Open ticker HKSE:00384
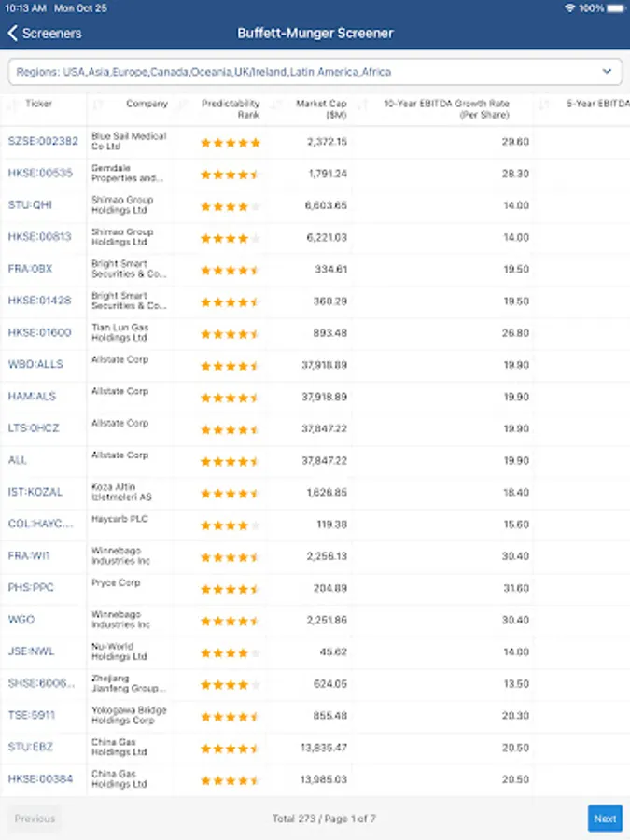Screen dimensions: 630x840 (40, 779)
